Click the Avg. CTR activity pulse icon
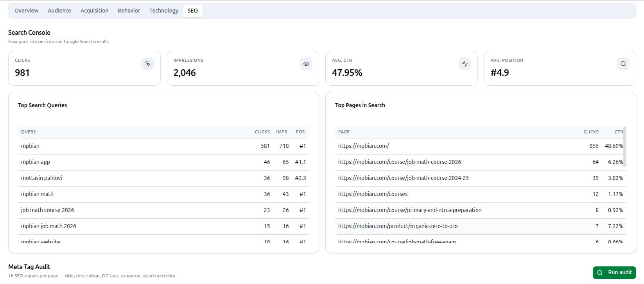Screen dimensions: 644x284 [x=465, y=64]
